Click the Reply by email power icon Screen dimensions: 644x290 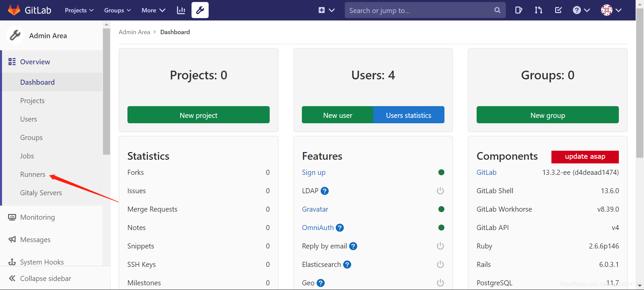click(440, 246)
